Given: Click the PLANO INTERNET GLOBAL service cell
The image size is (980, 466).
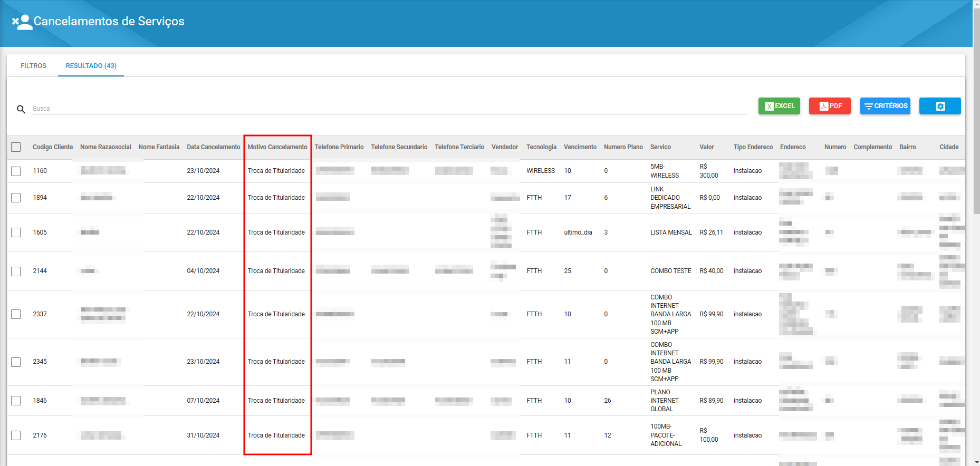Looking at the screenshot, I should (x=665, y=401).
